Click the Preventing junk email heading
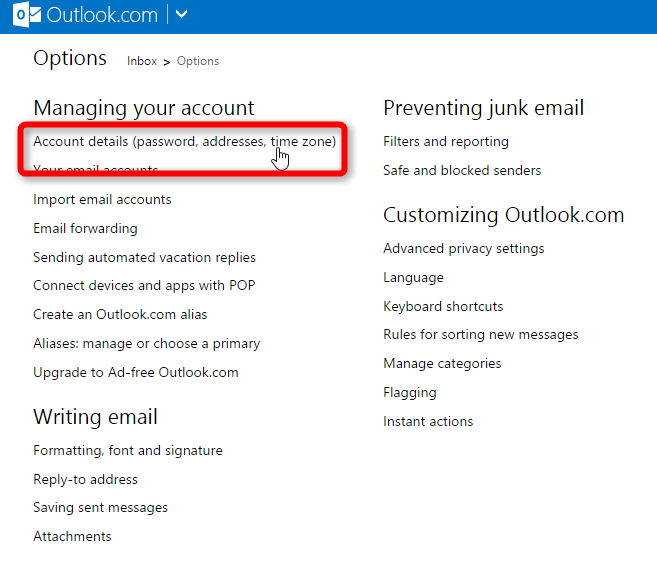This screenshot has width=657, height=566. (484, 108)
